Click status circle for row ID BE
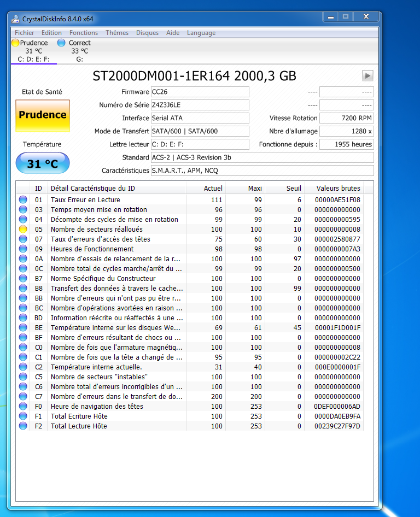 tap(23, 328)
